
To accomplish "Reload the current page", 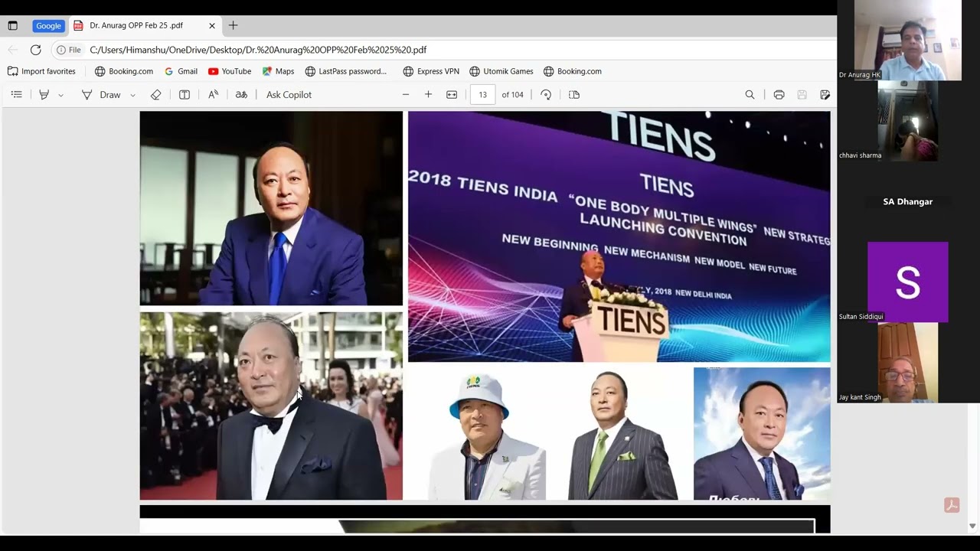I will 35,50.
